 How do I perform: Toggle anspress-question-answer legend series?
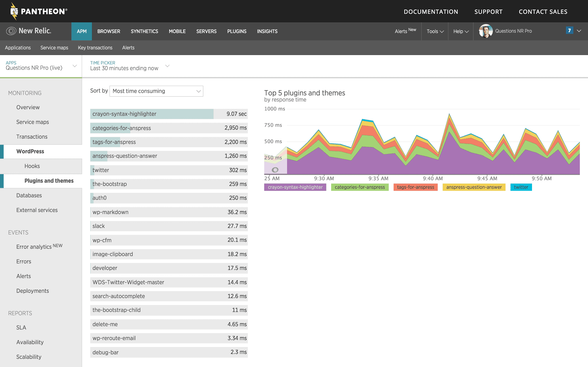tap(474, 187)
